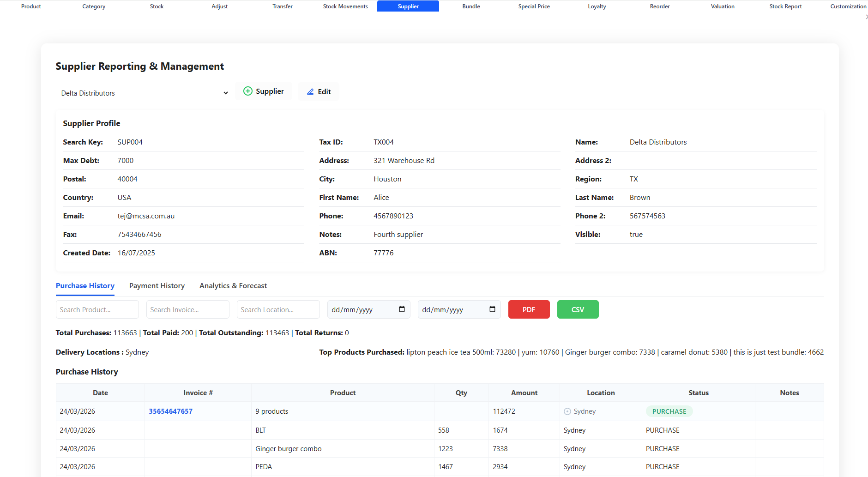Open the Reorder tab
This screenshot has height=477, width=868.
pos(660,6)
